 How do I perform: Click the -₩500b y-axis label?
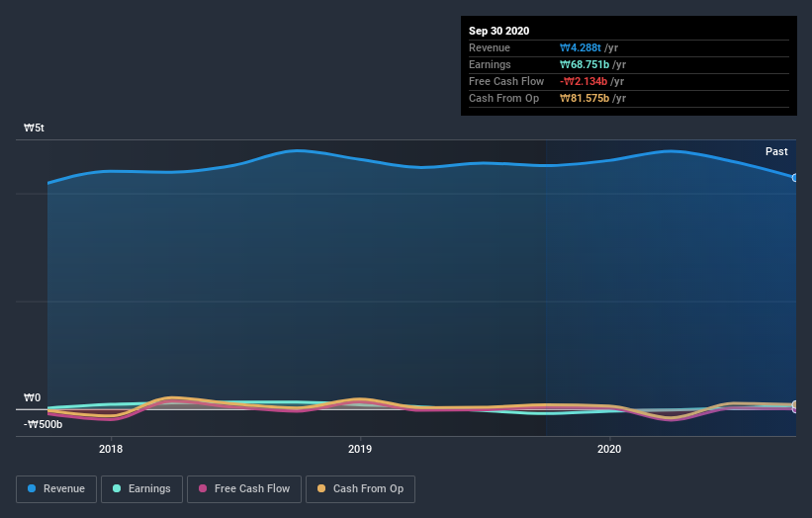click(43, 424)
